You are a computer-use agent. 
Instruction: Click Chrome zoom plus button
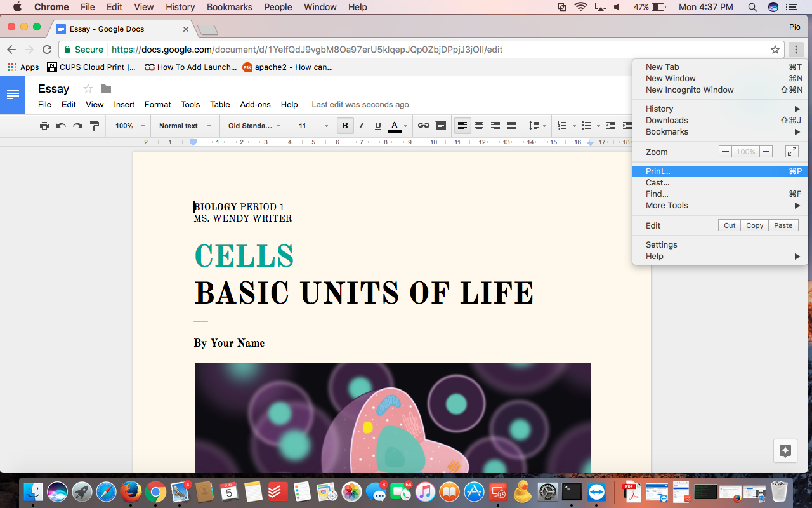click(766, 152)
